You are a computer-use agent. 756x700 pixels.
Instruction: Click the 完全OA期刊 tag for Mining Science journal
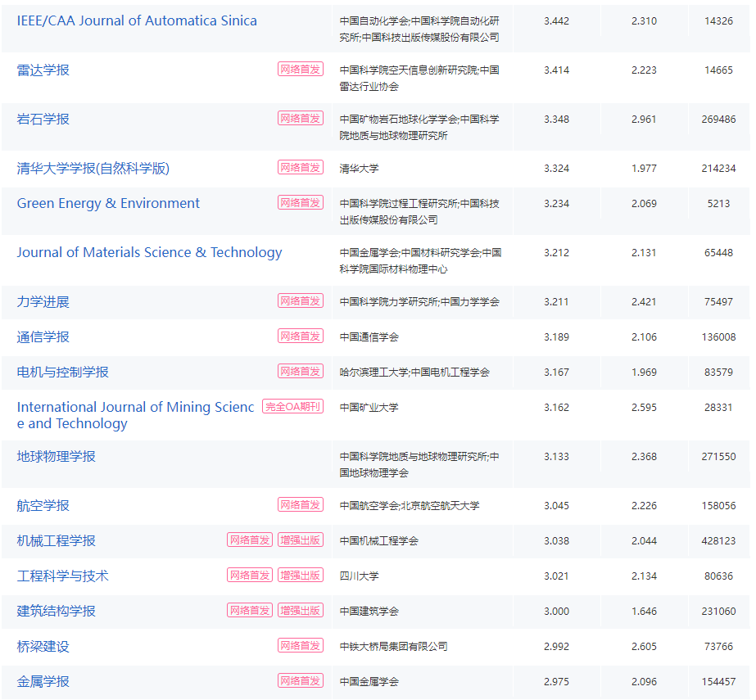(292, 407)
